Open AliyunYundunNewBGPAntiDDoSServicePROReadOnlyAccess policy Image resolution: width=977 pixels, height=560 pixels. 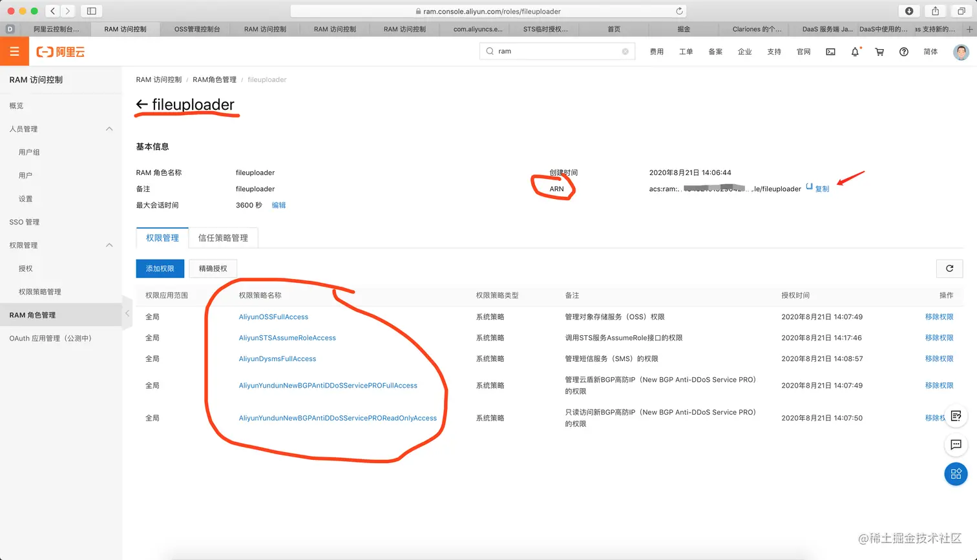point(338,418)
